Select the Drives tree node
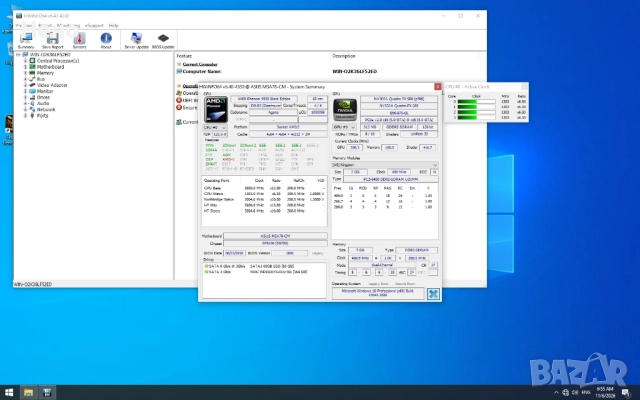Viewport: 640px width, 400px height. click(x=43, y=98)
